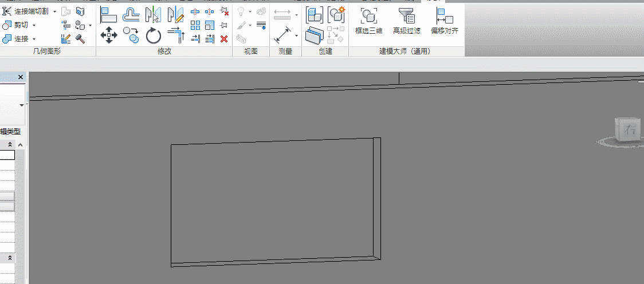Select the Offset tool
The height and width of the screenshot is (284, 644).
coord(131,15)
